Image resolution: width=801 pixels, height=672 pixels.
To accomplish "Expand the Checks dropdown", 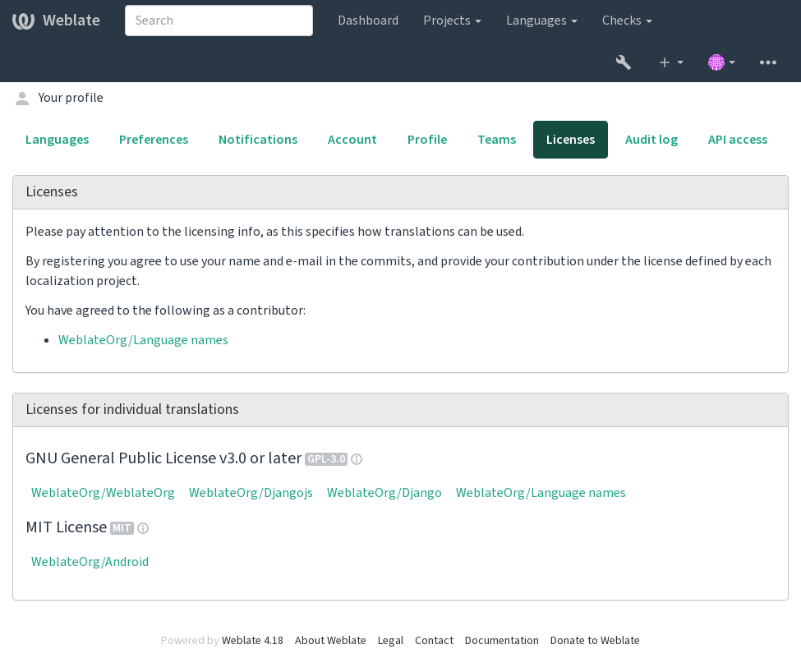I will click(627, 21).
